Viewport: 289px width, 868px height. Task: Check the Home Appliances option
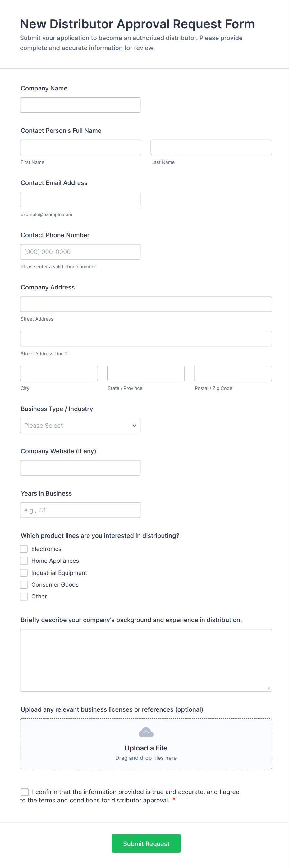[x=24, y=560]
